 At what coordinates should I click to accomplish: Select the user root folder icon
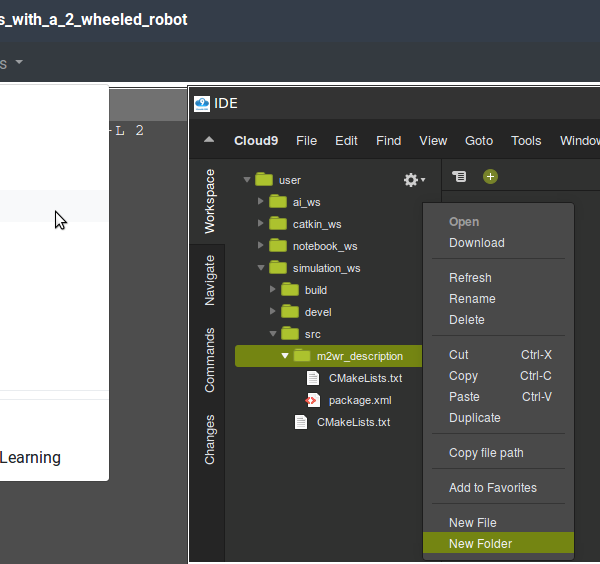click(x=264, y=179)
